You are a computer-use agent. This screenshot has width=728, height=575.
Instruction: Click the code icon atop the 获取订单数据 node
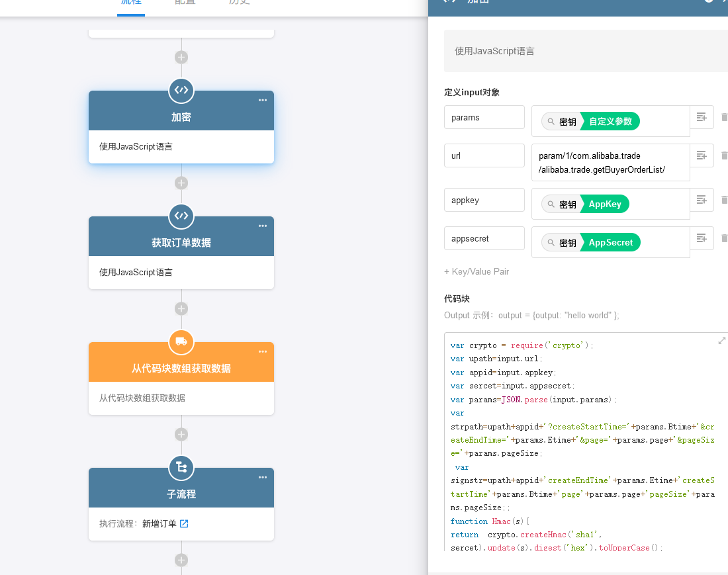click(x=181, y=216)
